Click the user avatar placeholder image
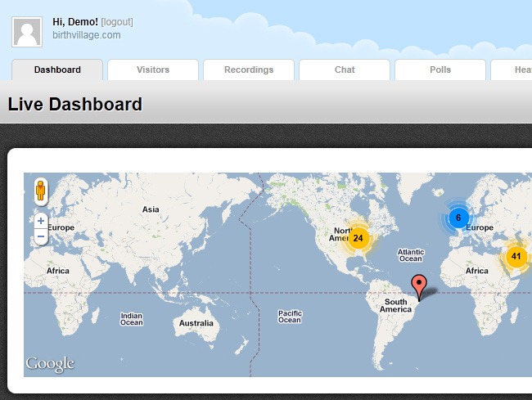 [27, 32]
